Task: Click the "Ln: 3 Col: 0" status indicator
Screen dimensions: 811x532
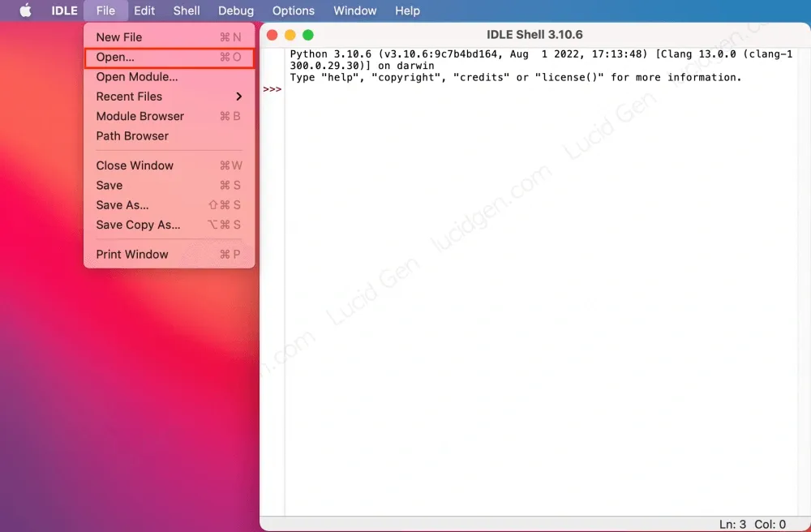Action: [754, 524]
